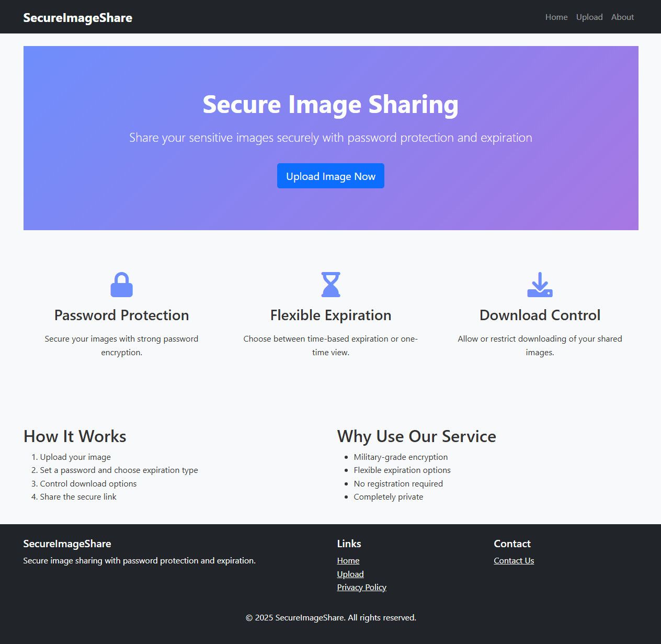Screen dimensions: 661x644
Task: Open the About page from navbar
Action: coord(622,17)
